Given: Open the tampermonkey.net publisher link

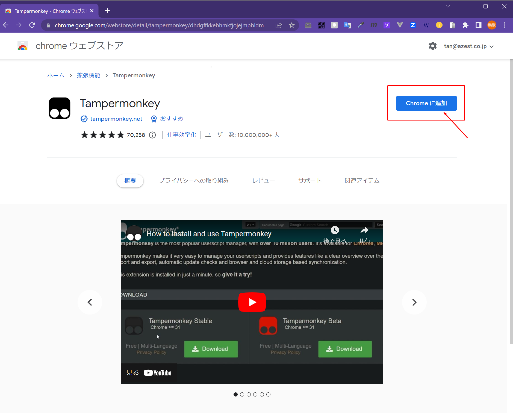Looking at the screenshot, I should coord(116,119).
